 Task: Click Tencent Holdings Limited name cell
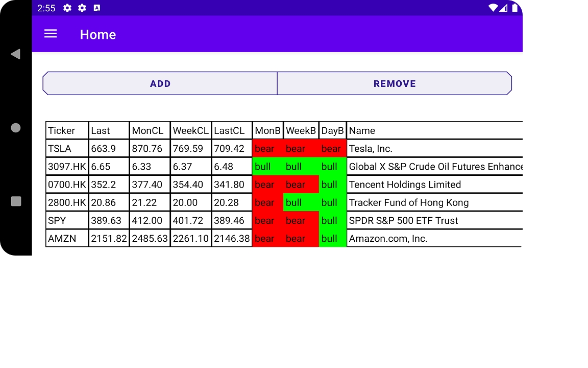click(x=435, y=185)
